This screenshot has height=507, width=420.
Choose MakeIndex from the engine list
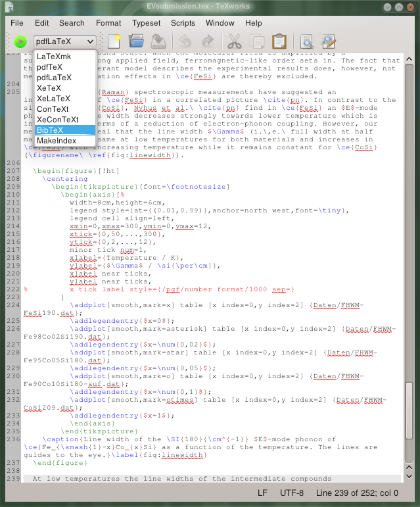pyautogui.click(x=65, y=141)
